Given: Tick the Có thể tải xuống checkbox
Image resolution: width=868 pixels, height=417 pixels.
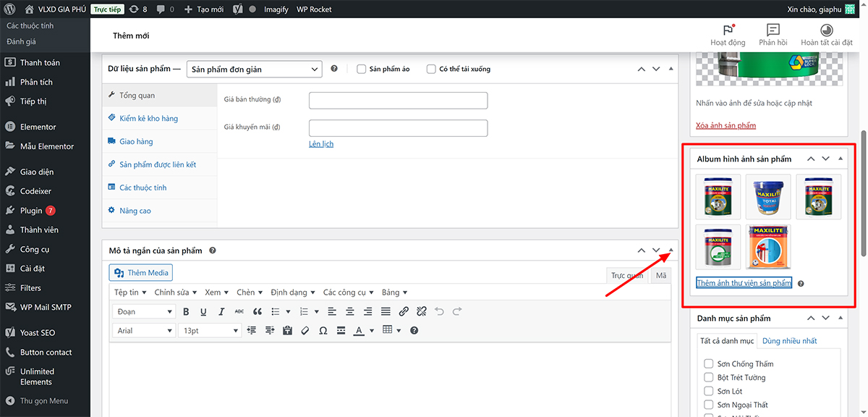Looking at the screenshot, I should click(432, 69).
